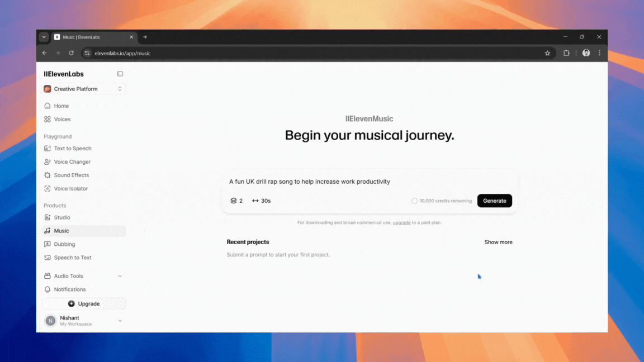Image resolution: width=644 pixels, height=362 pixels.
Task: Go back using the browser back arrow
Action: [x=44, y=53]
